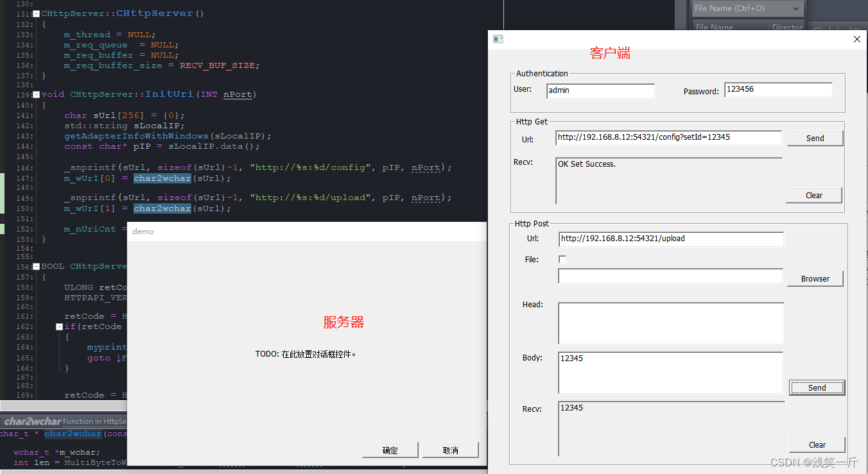Screen dimensions: 868x474
Task: Click Send button in Http Post section
Action: [817, 387]
